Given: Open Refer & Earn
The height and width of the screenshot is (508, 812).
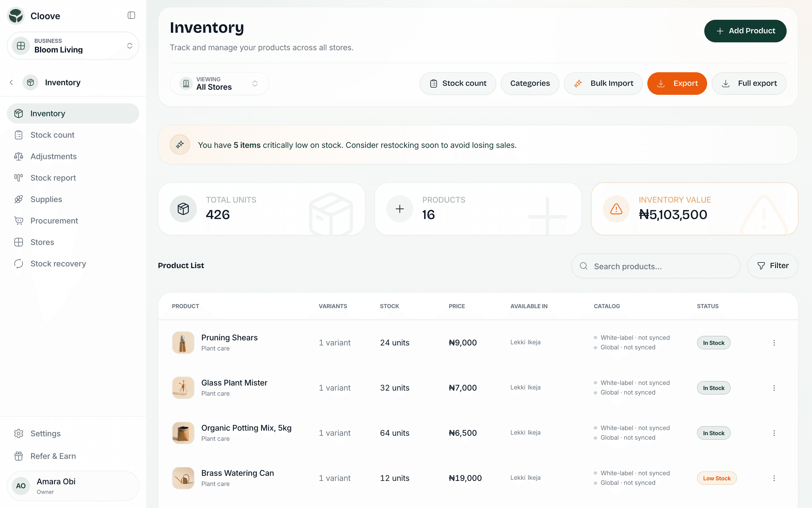Looking at the screenshot, I should (x=73, y=456).
